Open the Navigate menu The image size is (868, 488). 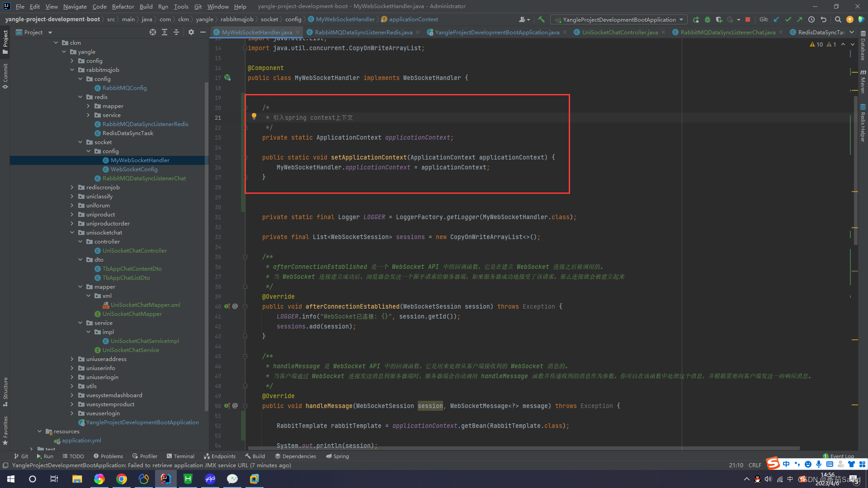(x=75, y=6)
